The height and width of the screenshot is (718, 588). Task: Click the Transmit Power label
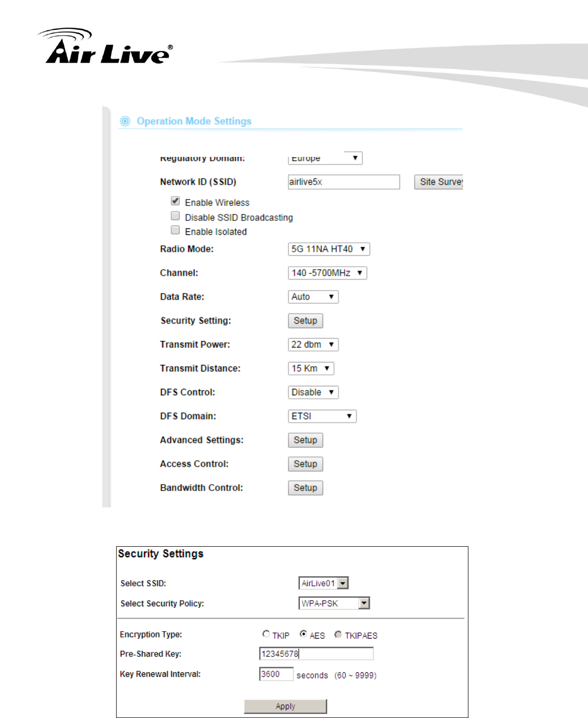tap(195, 345)
